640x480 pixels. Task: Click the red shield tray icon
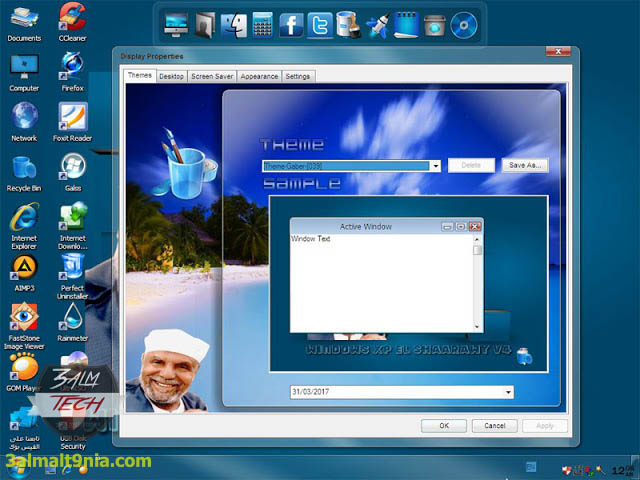click(567, 471)
